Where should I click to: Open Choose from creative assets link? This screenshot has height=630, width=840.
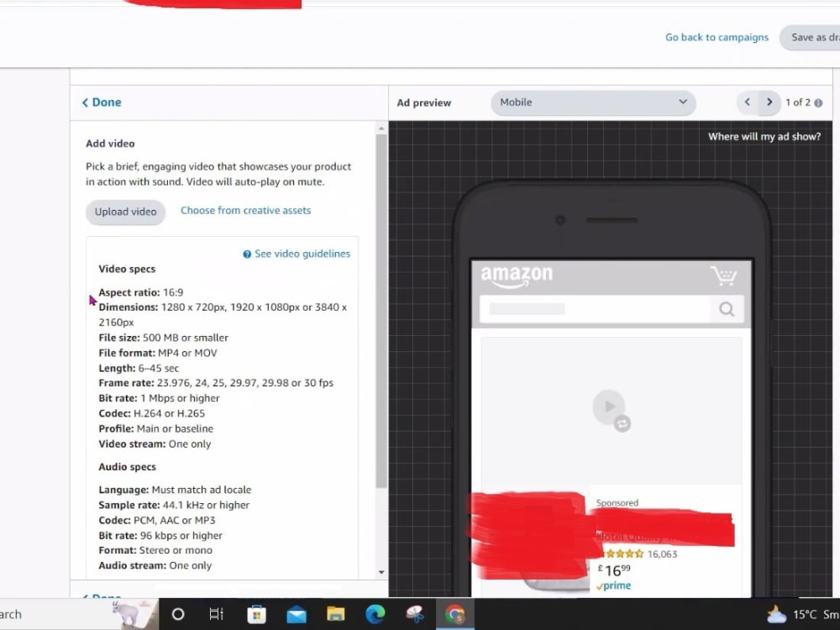coord(245,211)
